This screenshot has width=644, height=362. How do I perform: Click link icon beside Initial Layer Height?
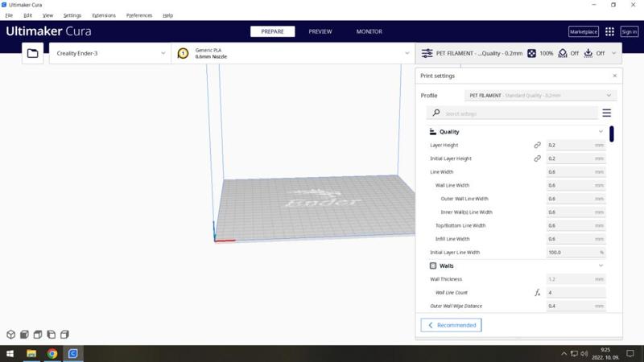[x=537, y=158]
